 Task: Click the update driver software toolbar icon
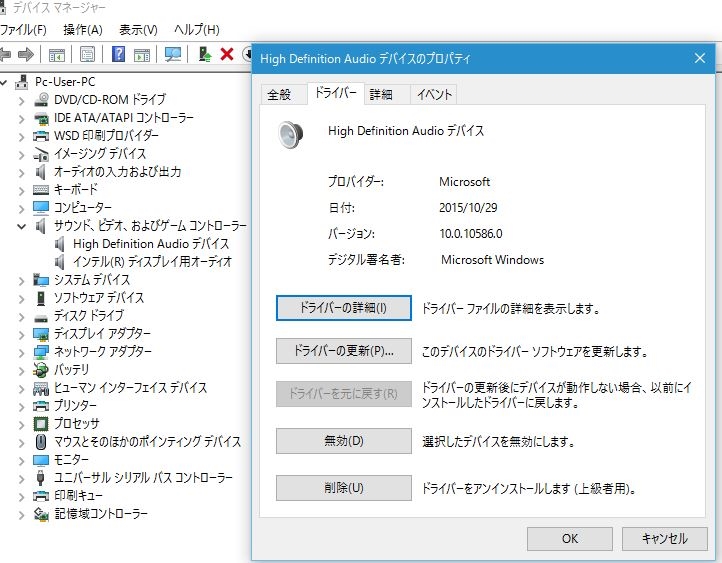[204, 54]
